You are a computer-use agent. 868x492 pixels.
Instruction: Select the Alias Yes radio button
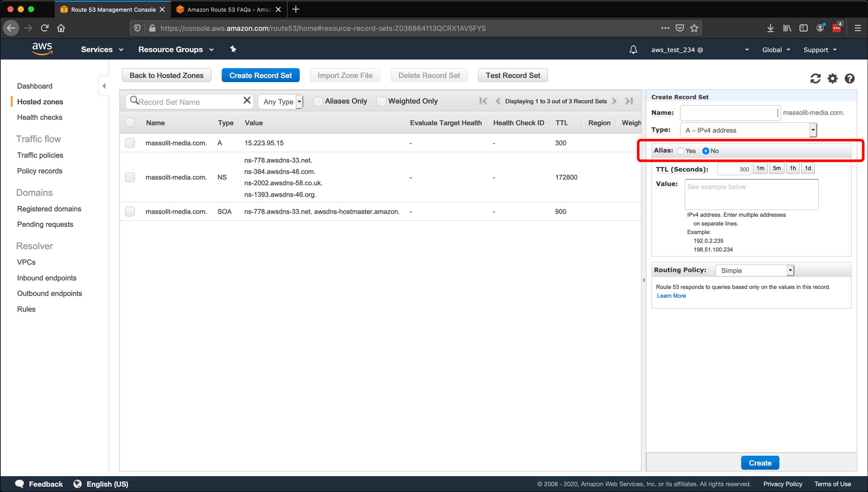click(x=680, y=151)
